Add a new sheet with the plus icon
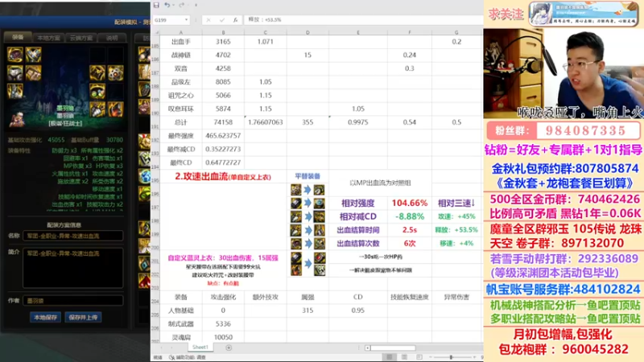Viewport: 644px width, 362px height. pos(229,348)
